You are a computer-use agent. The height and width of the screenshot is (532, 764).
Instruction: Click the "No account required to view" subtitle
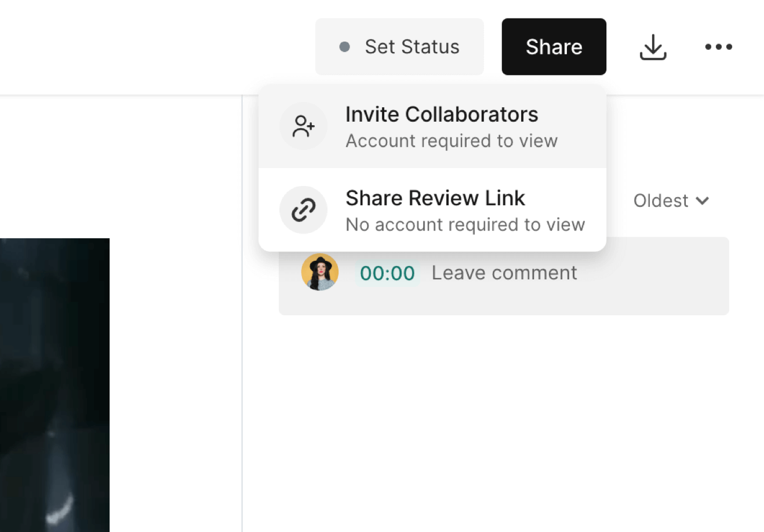pyautogui.click(x=465, y=225)
